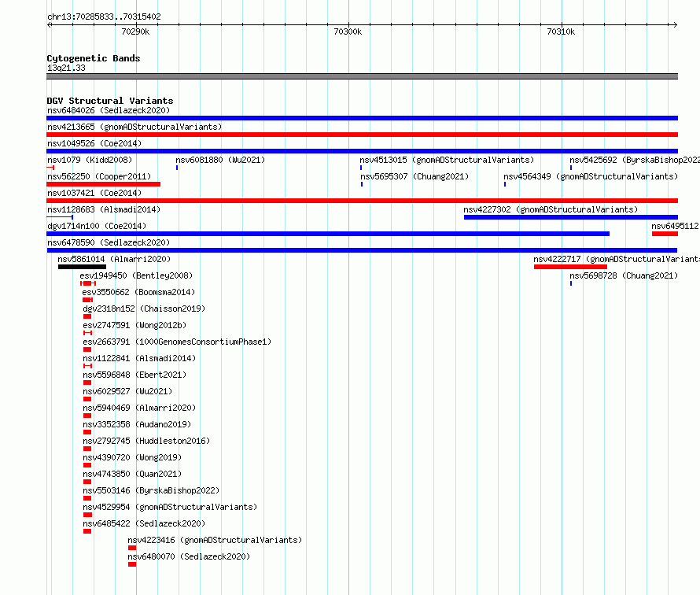
Task: Click the chr13:70285833..70315402 coordinates text
Action: click(104, 17)
